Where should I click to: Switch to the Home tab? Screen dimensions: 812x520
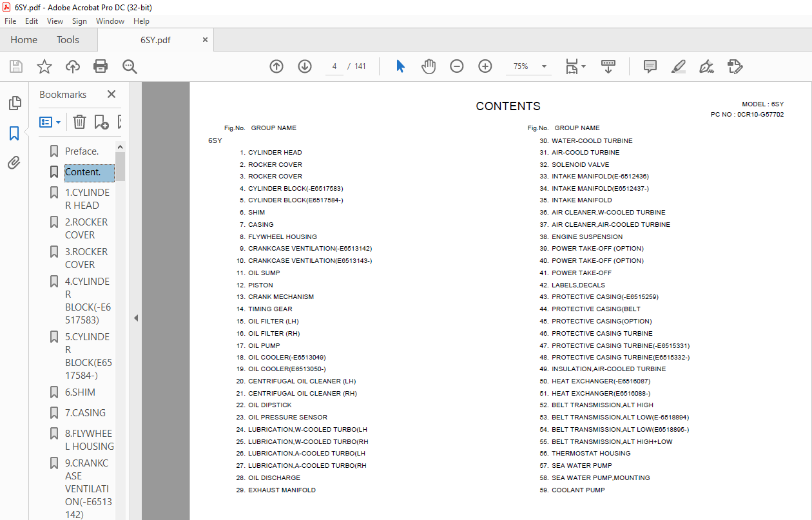(x=24, y=40)
